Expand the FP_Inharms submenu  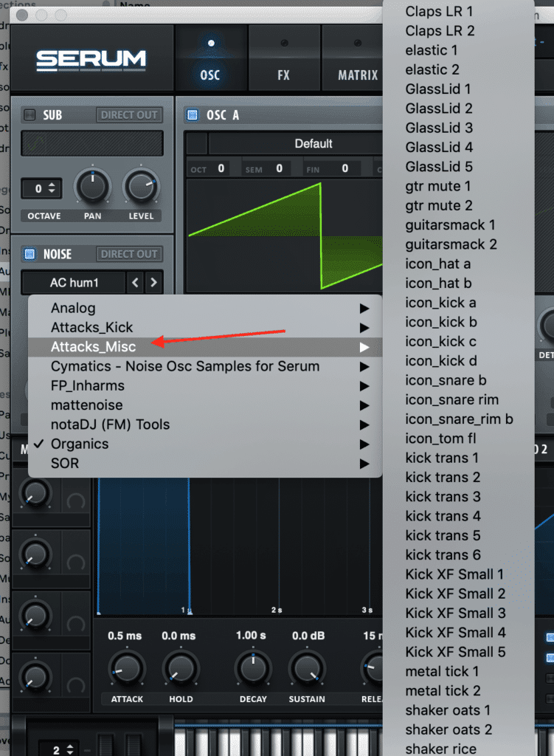click(205, 385)
